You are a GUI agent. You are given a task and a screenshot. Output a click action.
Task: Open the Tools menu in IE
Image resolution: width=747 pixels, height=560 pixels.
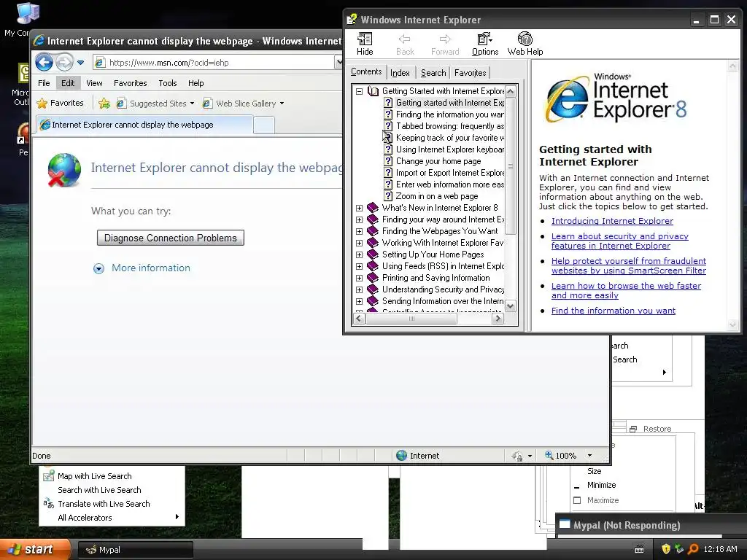[x=168, y=83]
